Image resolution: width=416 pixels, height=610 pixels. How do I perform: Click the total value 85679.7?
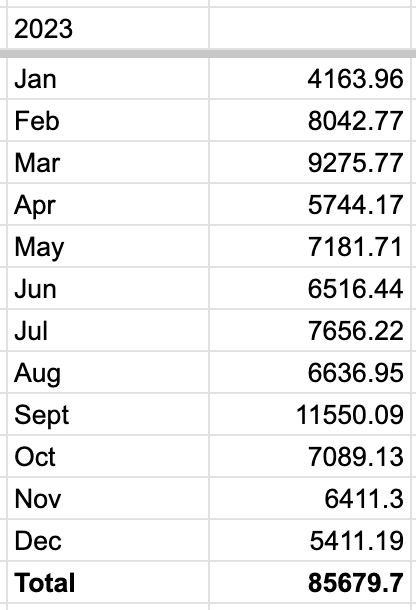[310, 583]
